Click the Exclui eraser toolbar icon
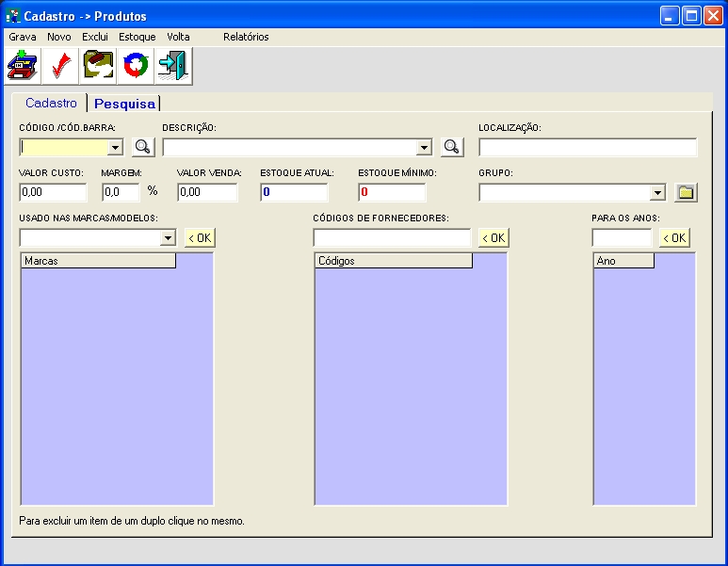Image resolution: width=728 pixels, height=566 pixels. tap(98, 67)
